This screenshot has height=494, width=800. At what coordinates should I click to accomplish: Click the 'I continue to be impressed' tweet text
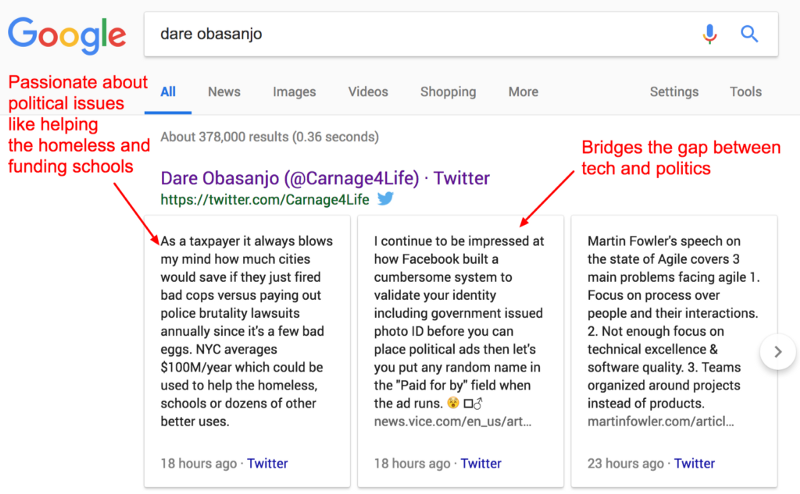[459, 322]
